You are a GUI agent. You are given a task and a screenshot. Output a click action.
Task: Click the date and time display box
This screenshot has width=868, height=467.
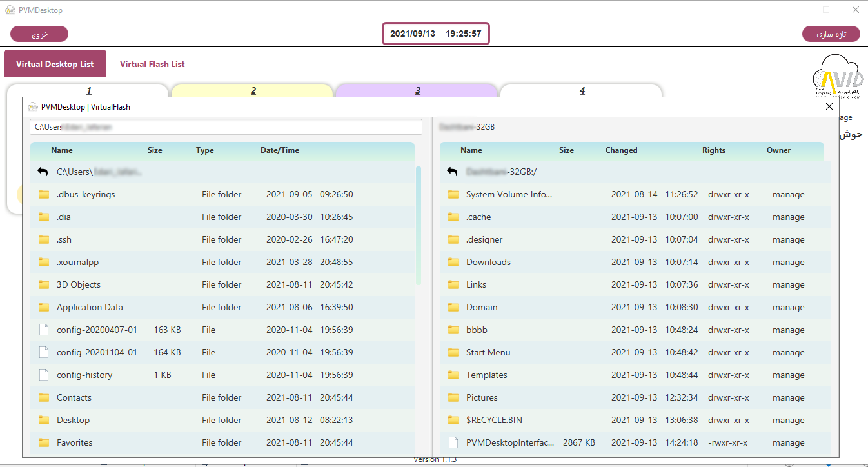436,34
